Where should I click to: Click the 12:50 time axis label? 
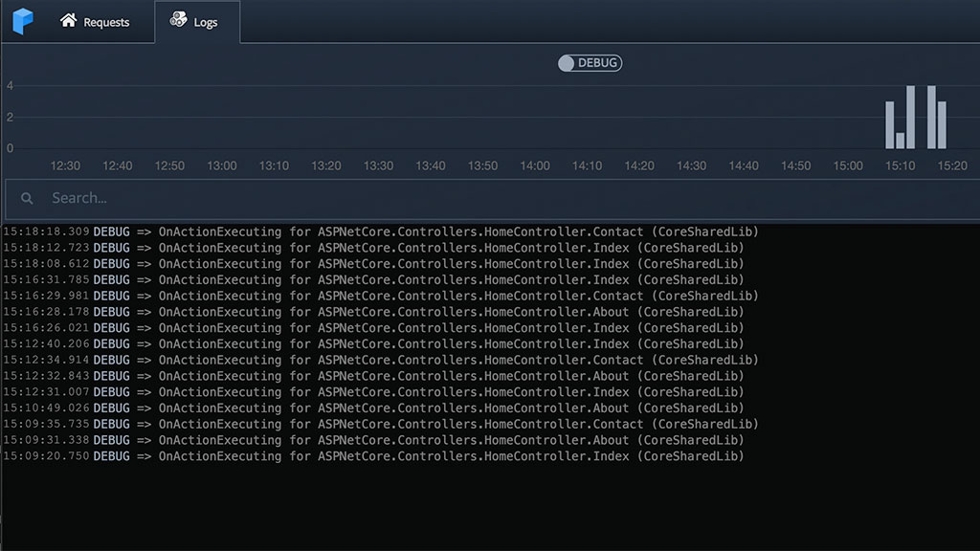coord(169,166)
